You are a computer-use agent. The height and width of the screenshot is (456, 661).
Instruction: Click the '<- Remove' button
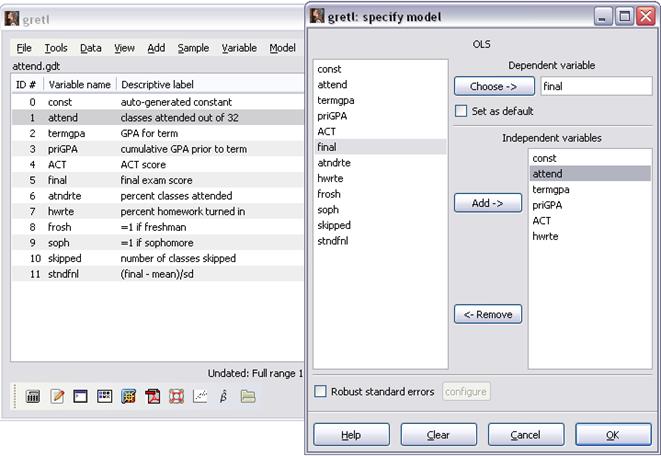coord(488,315)
